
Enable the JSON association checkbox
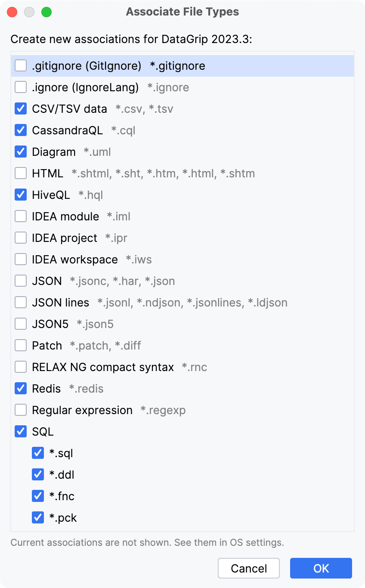pos(20,281)
